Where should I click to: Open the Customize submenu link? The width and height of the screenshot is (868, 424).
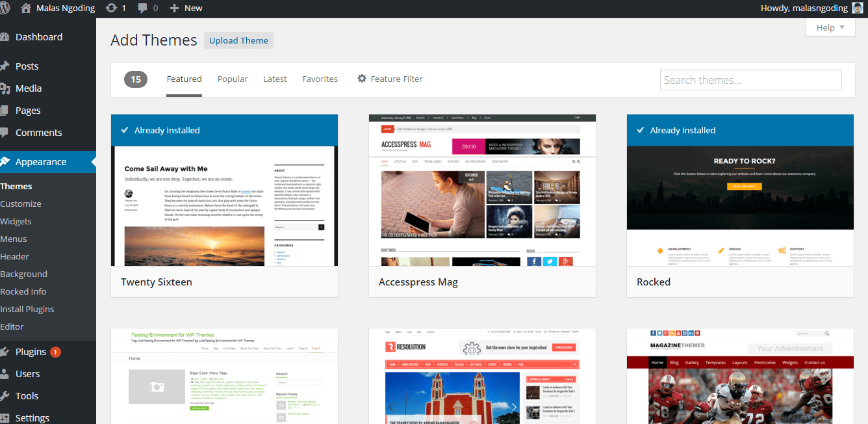(x=21, y=204)
